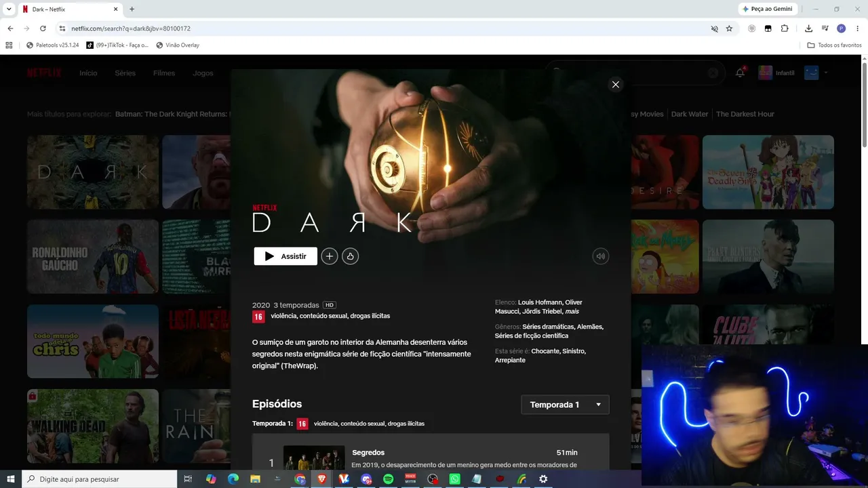Bookmark this page with the star icon

(729, 28)
